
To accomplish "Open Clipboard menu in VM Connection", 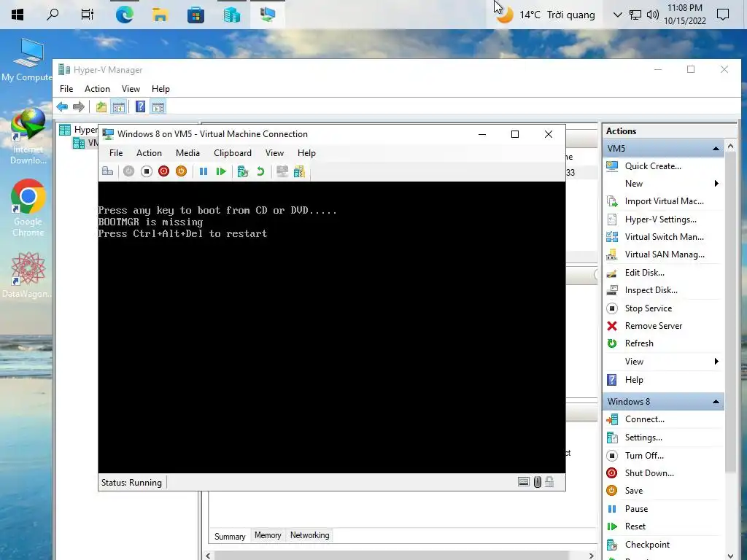I will tap(233, 153).
